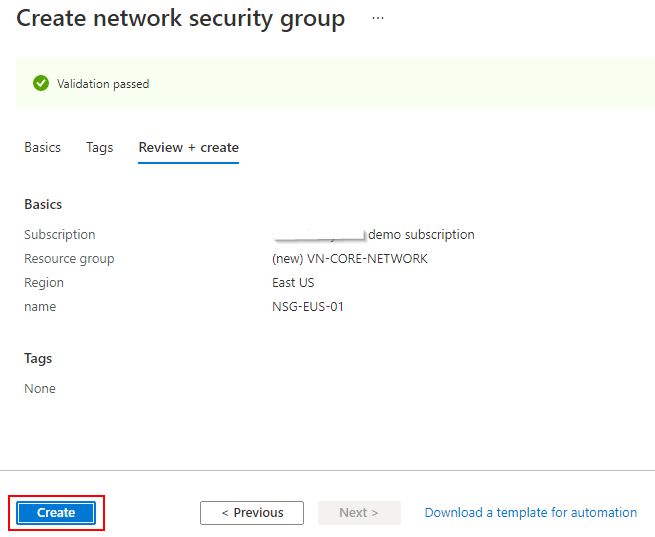Select the Review + create tab

click(x=188, y=147)
